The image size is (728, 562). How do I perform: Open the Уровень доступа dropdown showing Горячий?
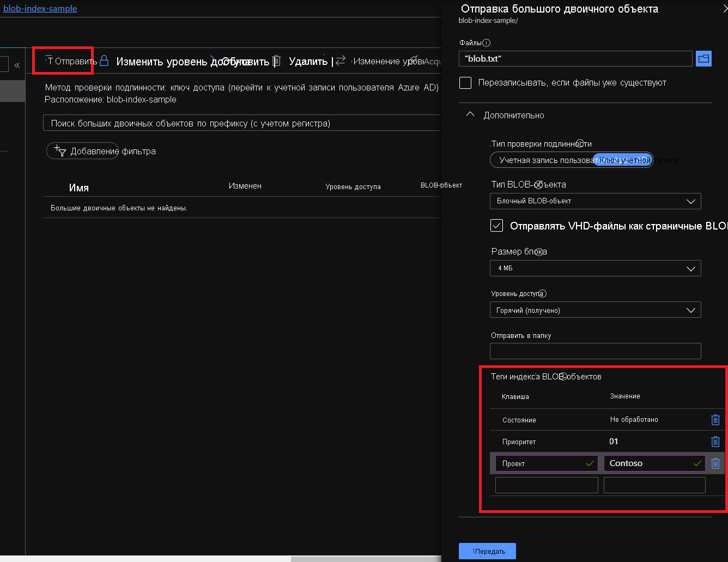(595, 310)
